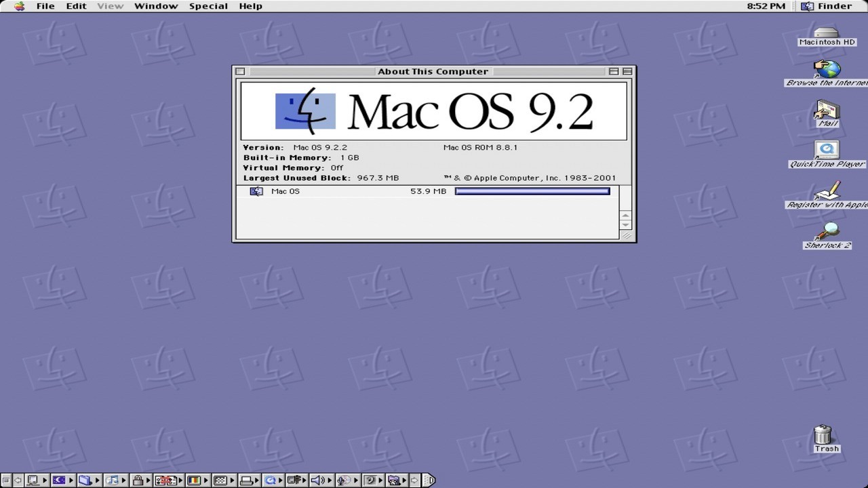868x488 pixels.
Task: Click the menu bar clock showing 8:52 PM
Action: pos(766,6)
